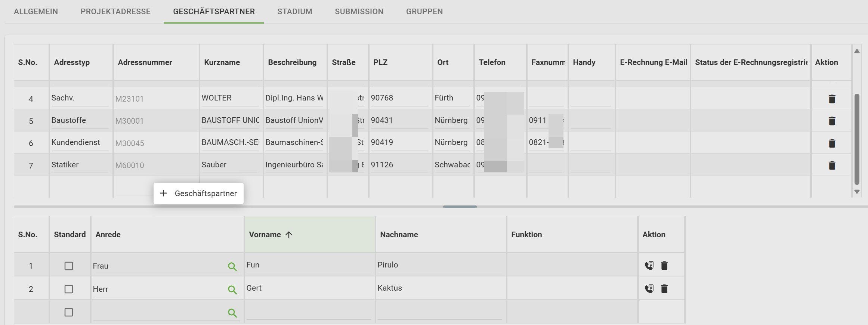Delete the Fun Pirulo contact

tap(664, 266)
